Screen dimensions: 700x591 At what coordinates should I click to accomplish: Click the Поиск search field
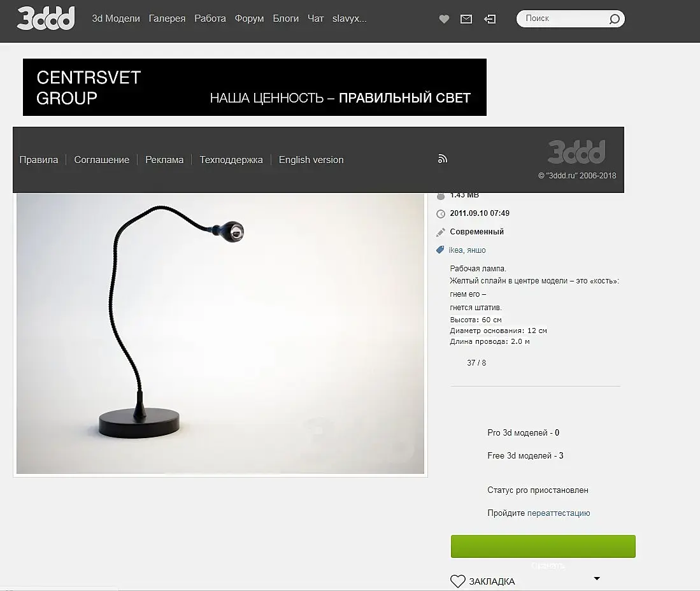click(x=562, y=18)
